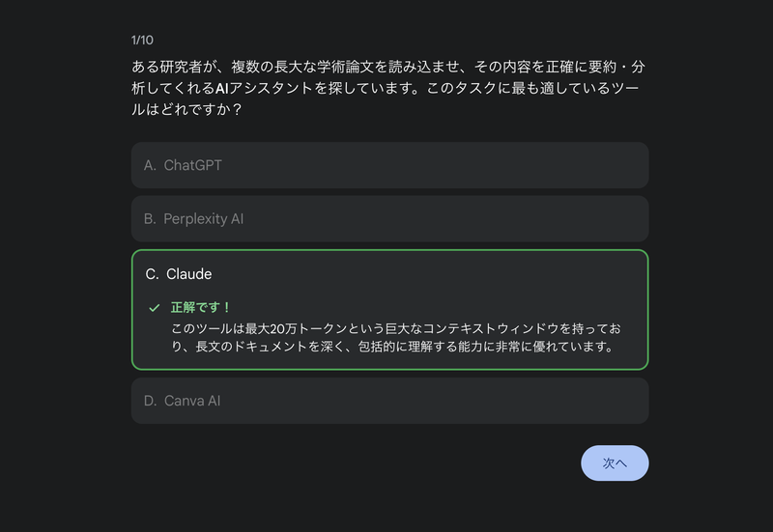Viewport: 773px width, 532px height.
Task: Click the word "Claude" in option C
Action: point(189,274)
